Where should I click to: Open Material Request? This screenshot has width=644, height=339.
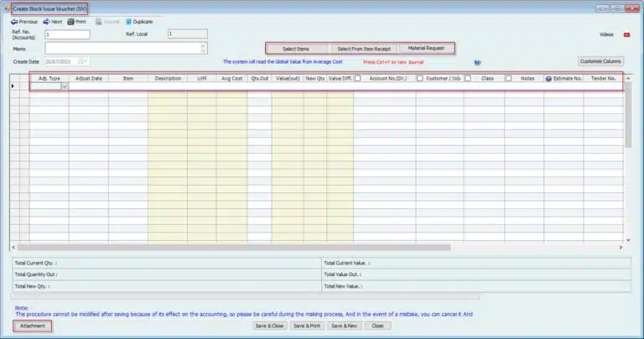click(x=426, y=48)
